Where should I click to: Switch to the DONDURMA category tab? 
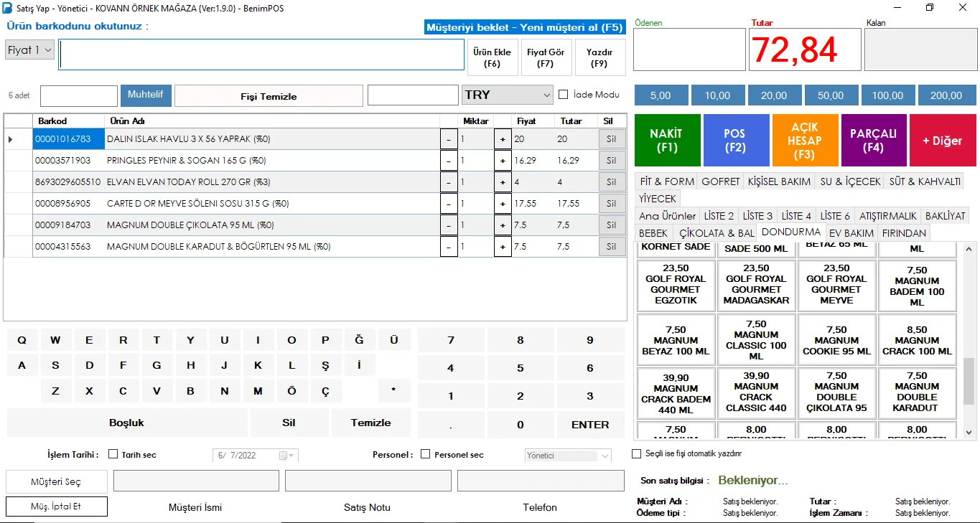790,232
